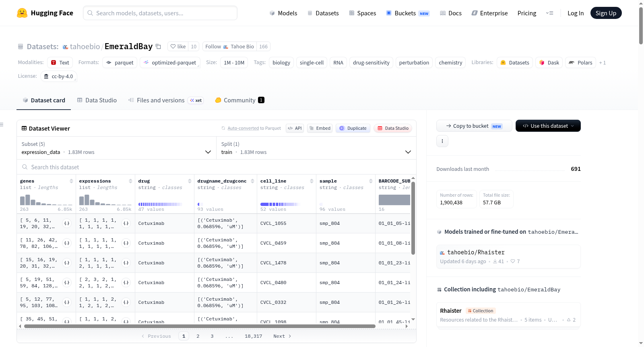Open the expressions JSON icon in CVCL_0459 row
644x347 pixels.
click(126, 243)
